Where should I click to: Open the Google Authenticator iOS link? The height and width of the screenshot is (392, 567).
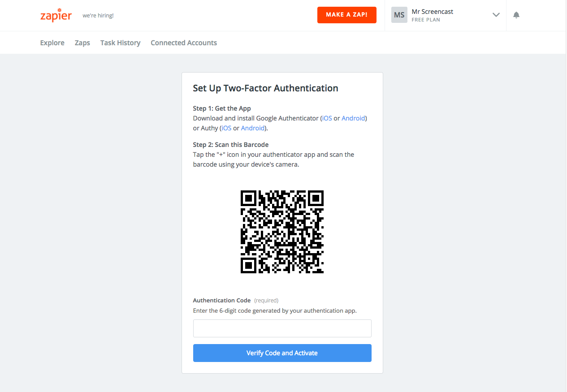327,118
